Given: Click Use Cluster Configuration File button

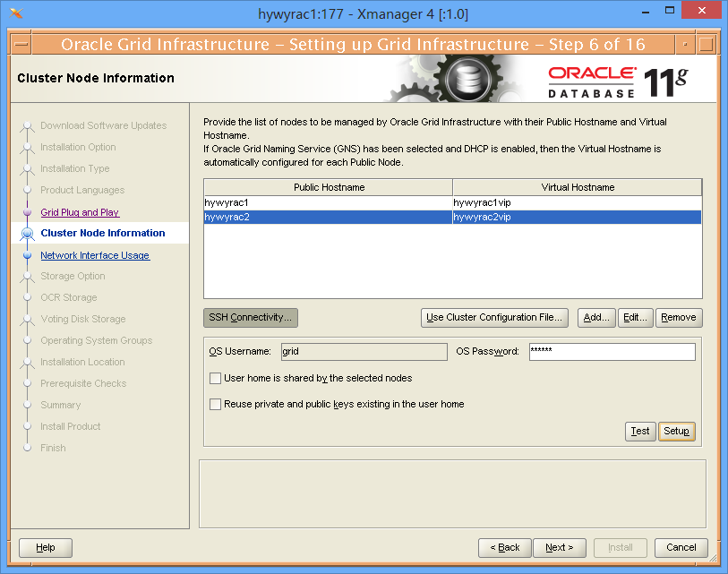Looking at the screenshot, I should tap(494, 318).
